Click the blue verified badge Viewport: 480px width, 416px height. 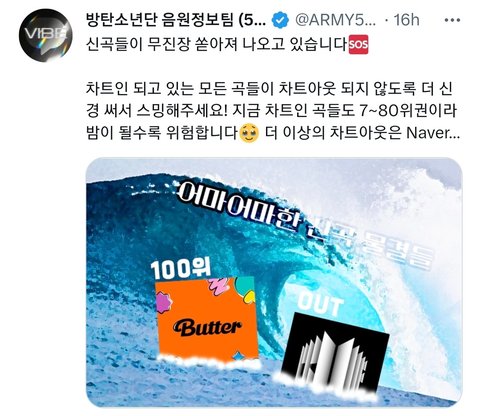click(280, 20)
